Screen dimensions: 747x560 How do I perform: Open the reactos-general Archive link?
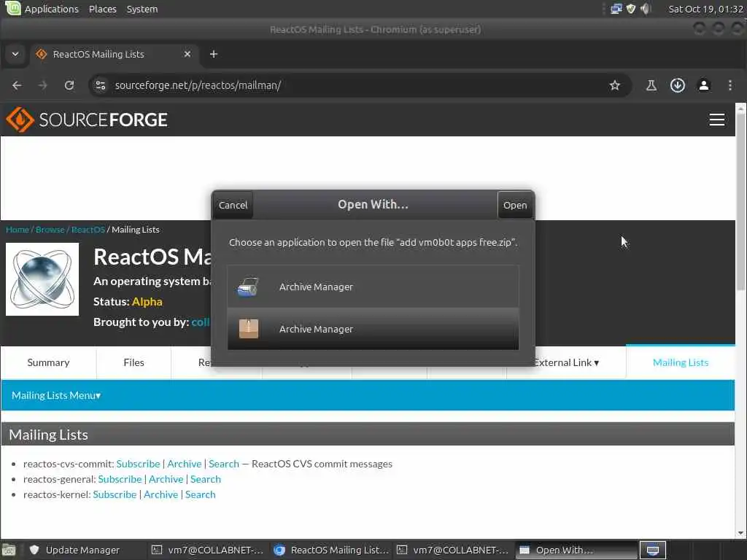tap(166, 479)
